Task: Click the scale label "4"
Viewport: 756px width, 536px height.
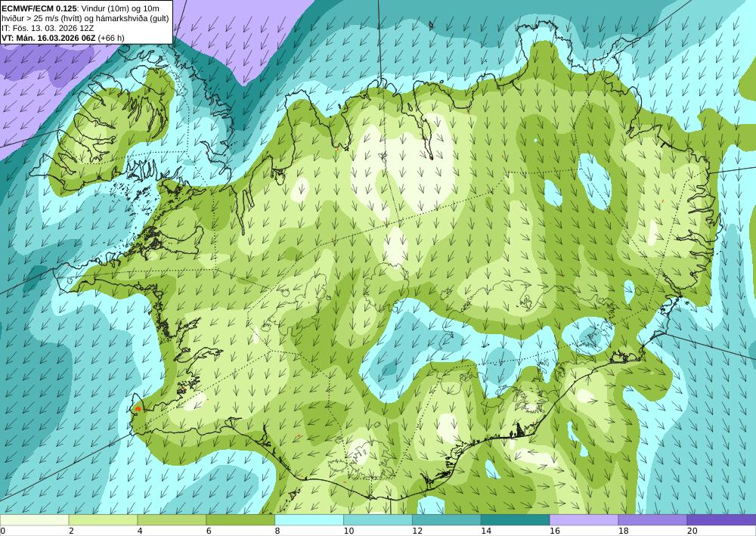Action: [x=140, y=531]
